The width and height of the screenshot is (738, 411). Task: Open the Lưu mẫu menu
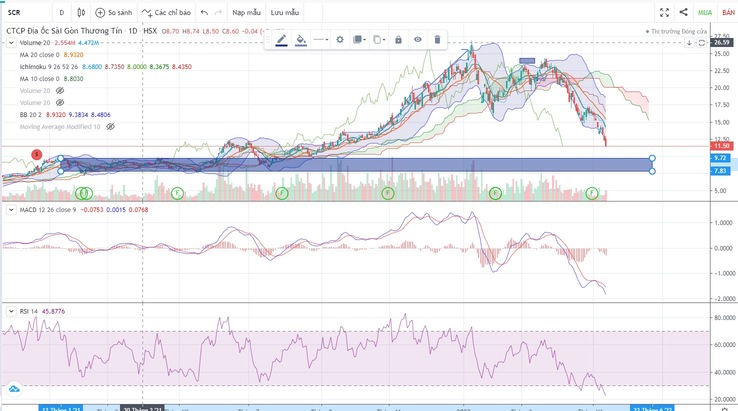[x=285, y=12]
